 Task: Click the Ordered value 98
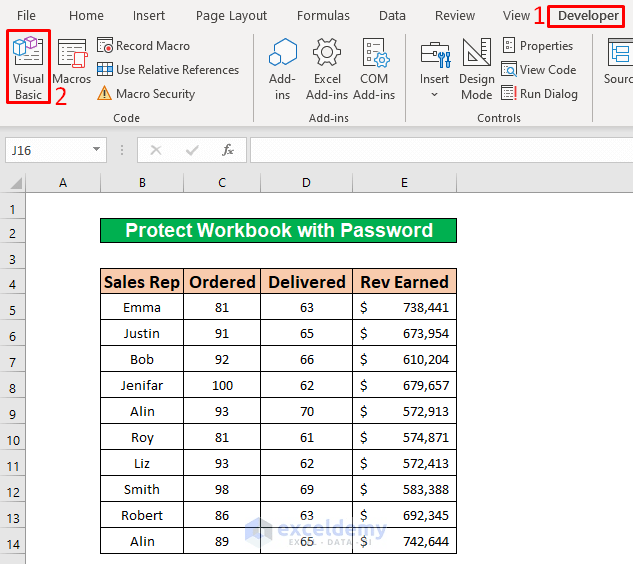pos(222,489)
